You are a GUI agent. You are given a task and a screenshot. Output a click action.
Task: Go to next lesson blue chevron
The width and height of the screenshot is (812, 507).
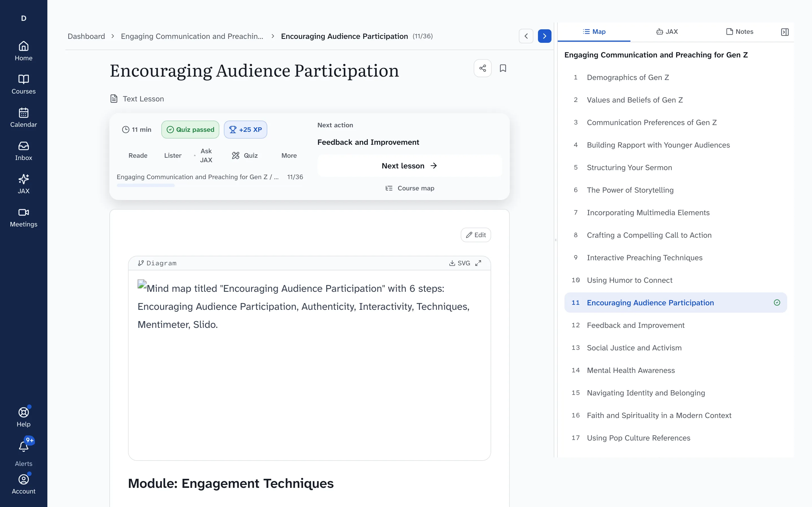point(544,36)
